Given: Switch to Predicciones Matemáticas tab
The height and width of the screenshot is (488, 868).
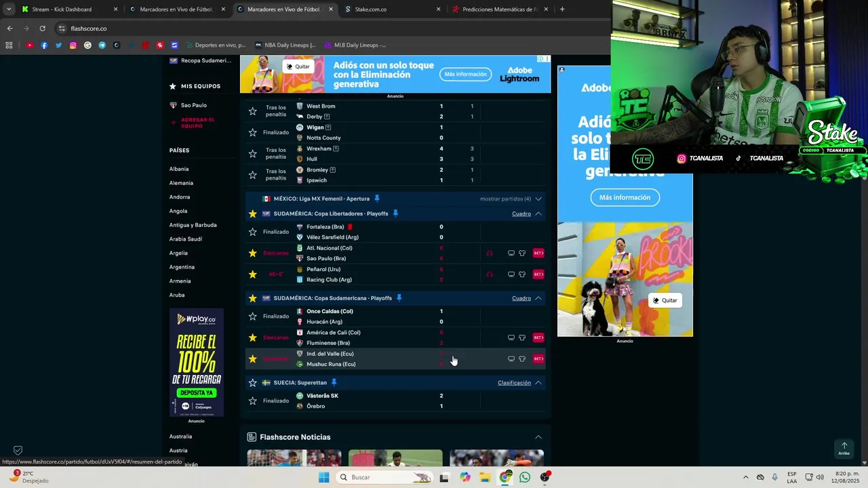Looking at the screenshot, I should coord(500,9).
